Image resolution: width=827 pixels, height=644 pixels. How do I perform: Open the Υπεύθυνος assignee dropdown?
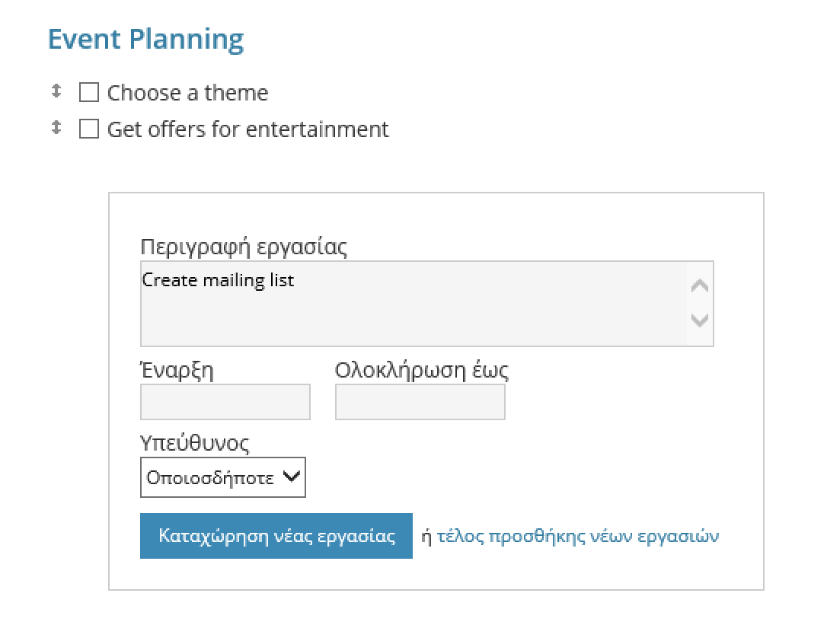[223, 477]
